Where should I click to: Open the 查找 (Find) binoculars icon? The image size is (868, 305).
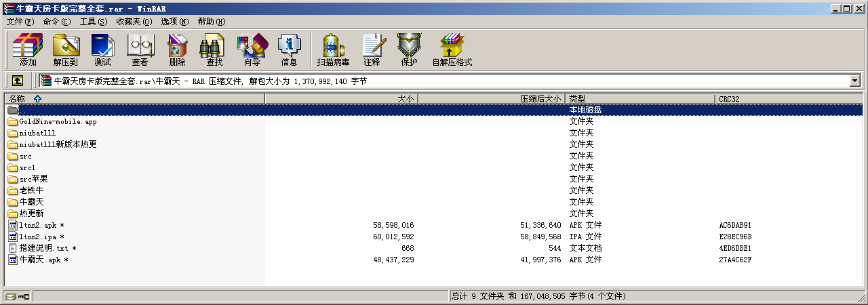coord(214,49)
